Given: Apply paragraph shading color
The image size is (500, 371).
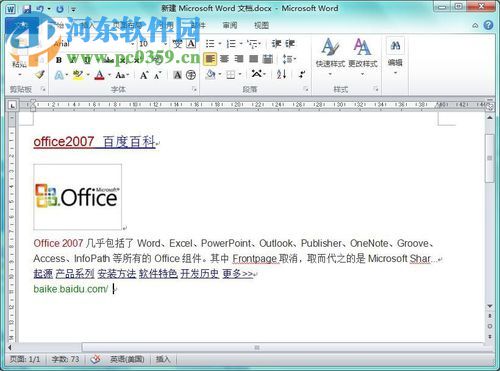Looking at the screenshot, I should 210,74.
